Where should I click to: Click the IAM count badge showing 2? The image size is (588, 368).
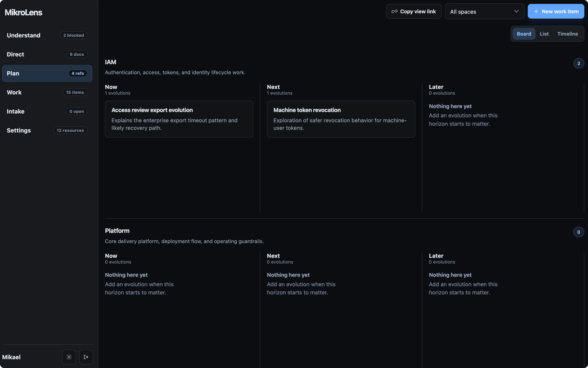(x=579, y=63)
